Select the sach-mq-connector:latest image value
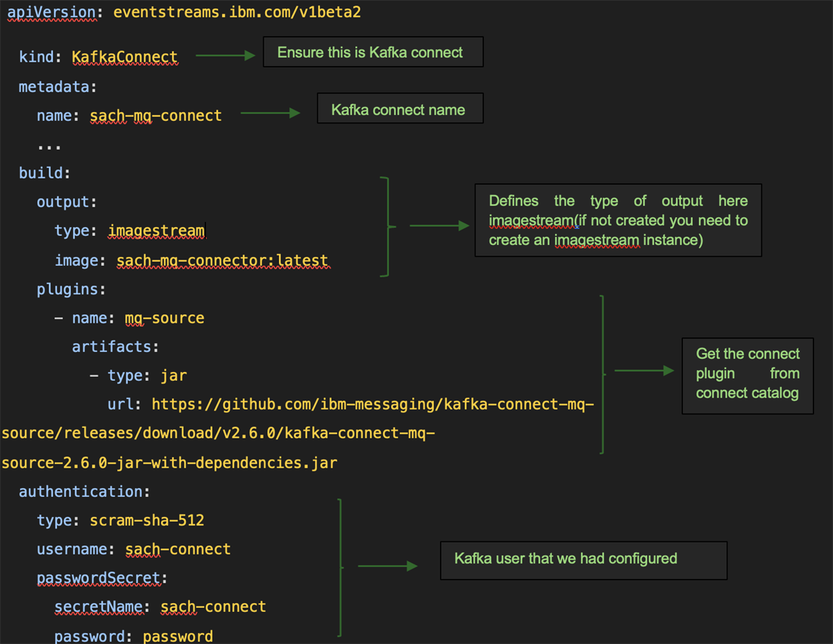The height and width of the screenshot is (644, 833). 222,260
